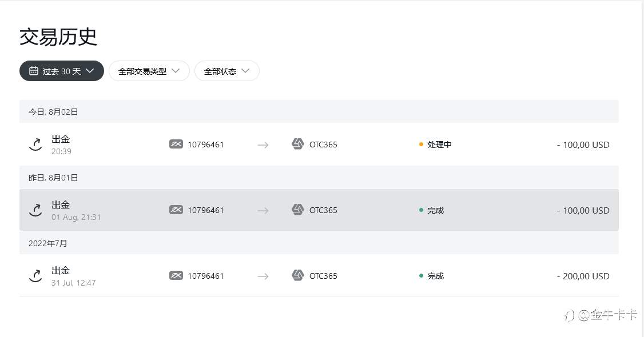The image size is (644, 337).
Task: Click green status dot in 31 Jul row
Action: coord(421,275)
